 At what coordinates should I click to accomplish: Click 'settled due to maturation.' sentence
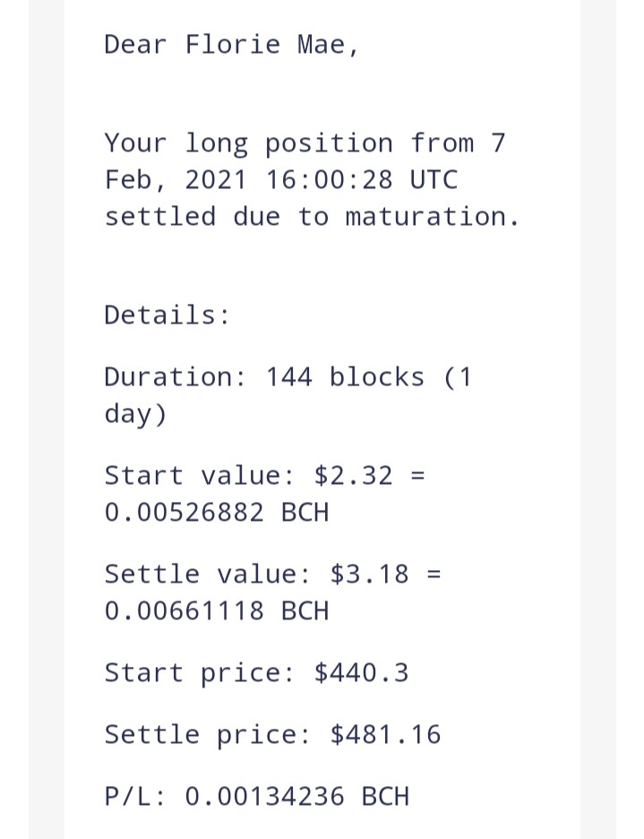click(312, 217)
